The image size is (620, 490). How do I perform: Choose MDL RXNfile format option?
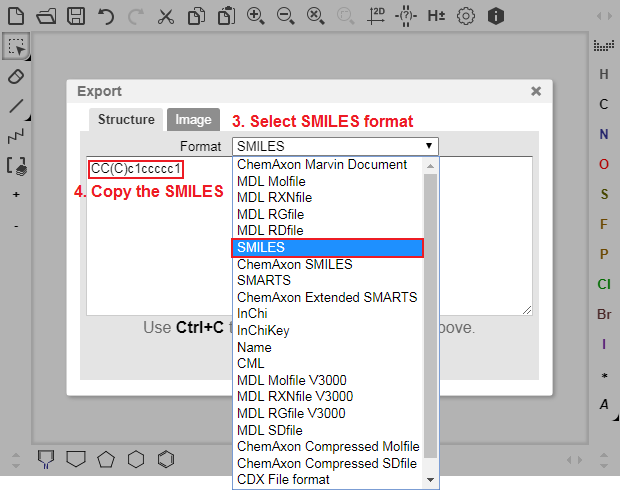pos(328,197)
